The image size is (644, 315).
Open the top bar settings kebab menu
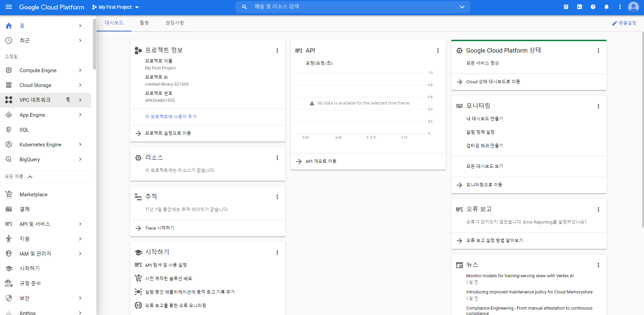pyautogui.click(x=620, y=7)
